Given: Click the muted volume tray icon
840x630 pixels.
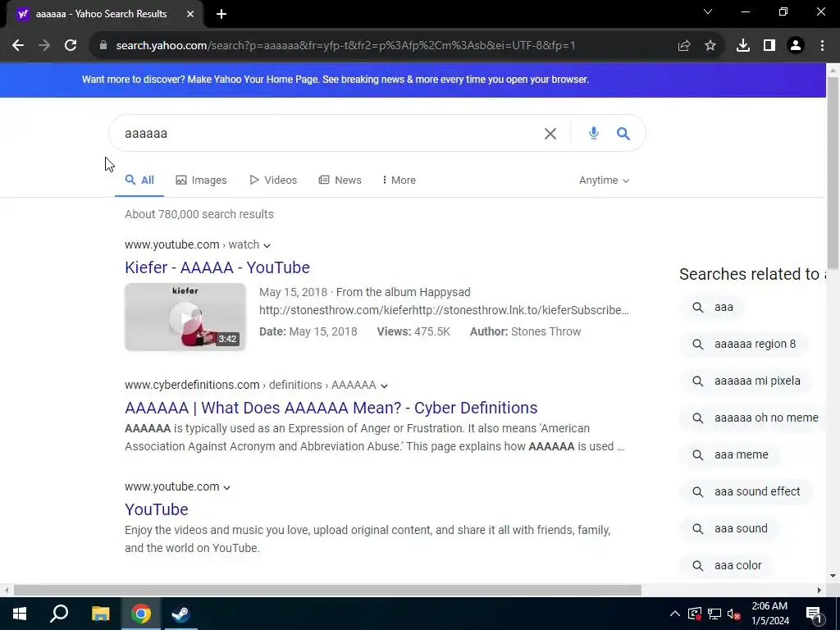Looking at the screenshot, I should [x=734, y=614].
